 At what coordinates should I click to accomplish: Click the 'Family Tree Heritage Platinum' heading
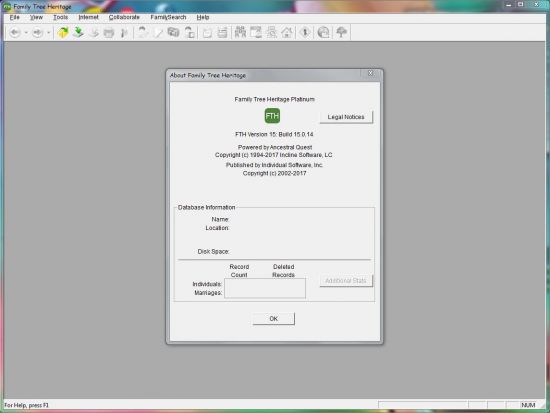pos(275,99)
